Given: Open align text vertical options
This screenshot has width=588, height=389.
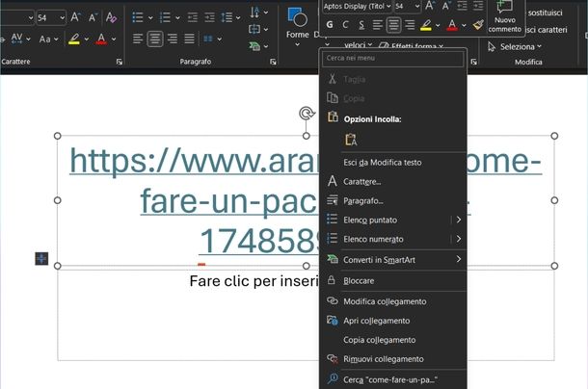Looking at the screenshot, I should coord(258,29).
